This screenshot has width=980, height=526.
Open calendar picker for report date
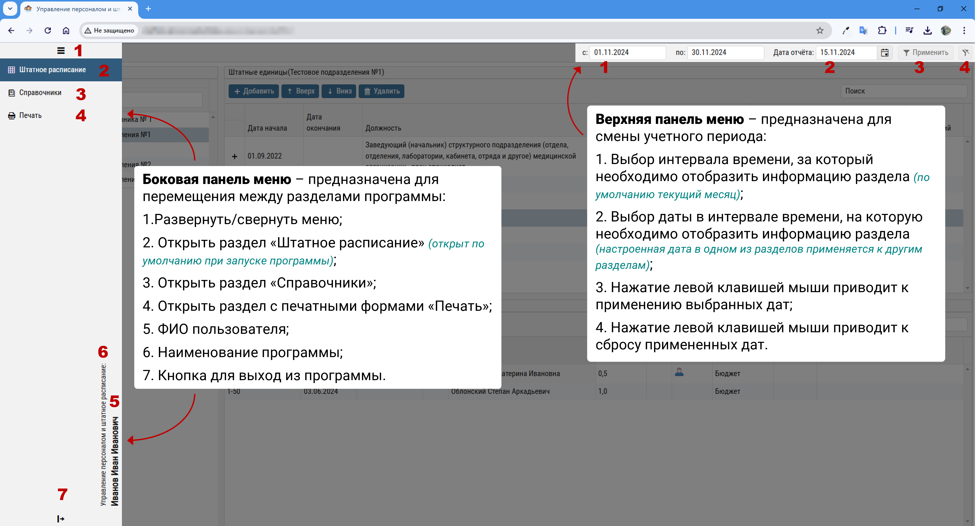click(x=885, y=53)
